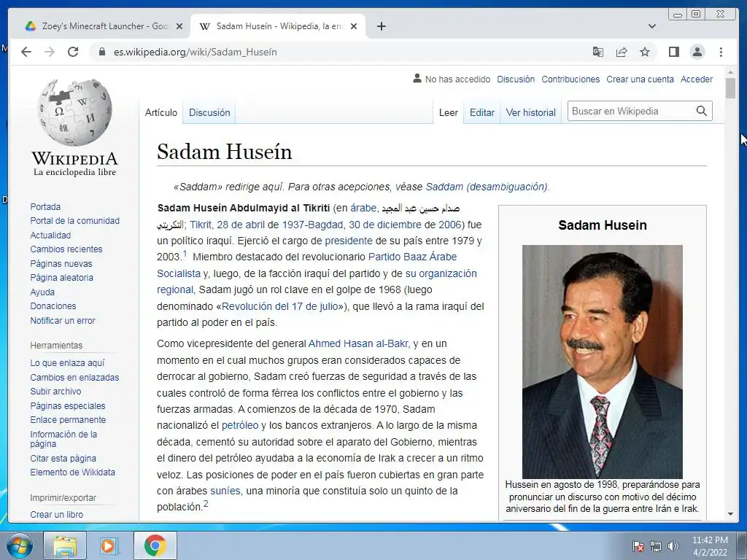
Task: Go back to the previous page
Action: pyautogui.click(x=26, y=52)
